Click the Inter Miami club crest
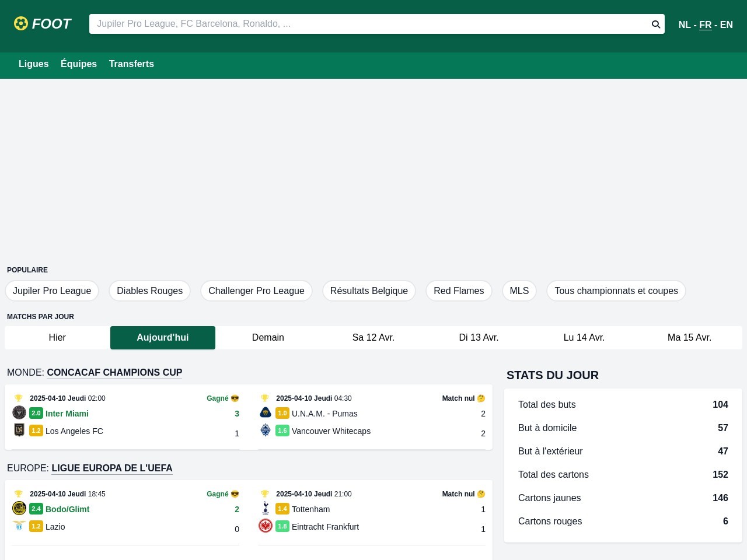 (19, 412)
